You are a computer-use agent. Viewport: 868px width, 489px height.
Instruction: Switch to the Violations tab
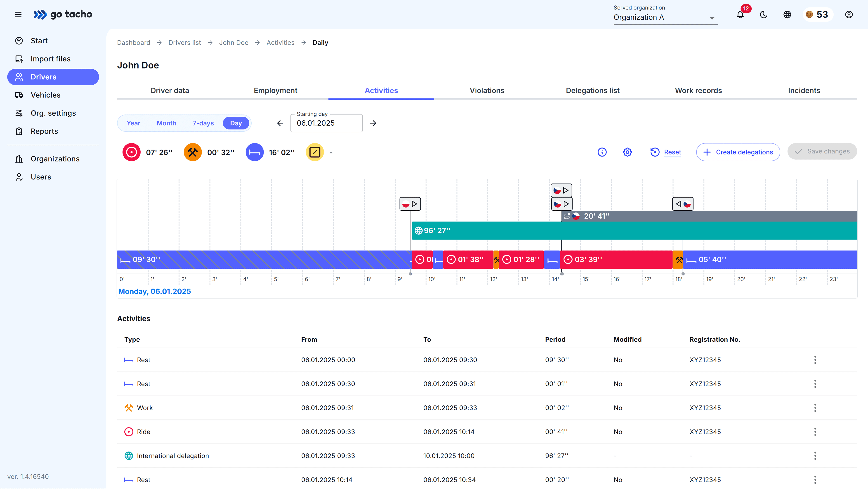tap(487, 90)
